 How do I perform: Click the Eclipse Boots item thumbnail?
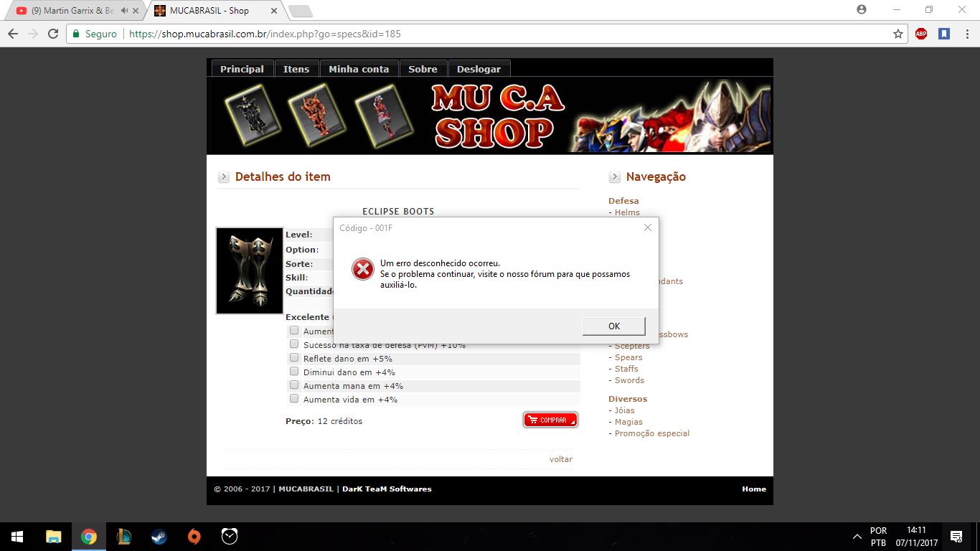tap(250, 271)
